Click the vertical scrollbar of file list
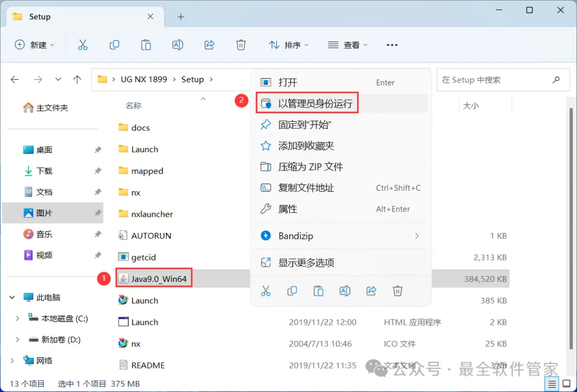The height and width of the screenshot is (392, 577). click(571, 228)
